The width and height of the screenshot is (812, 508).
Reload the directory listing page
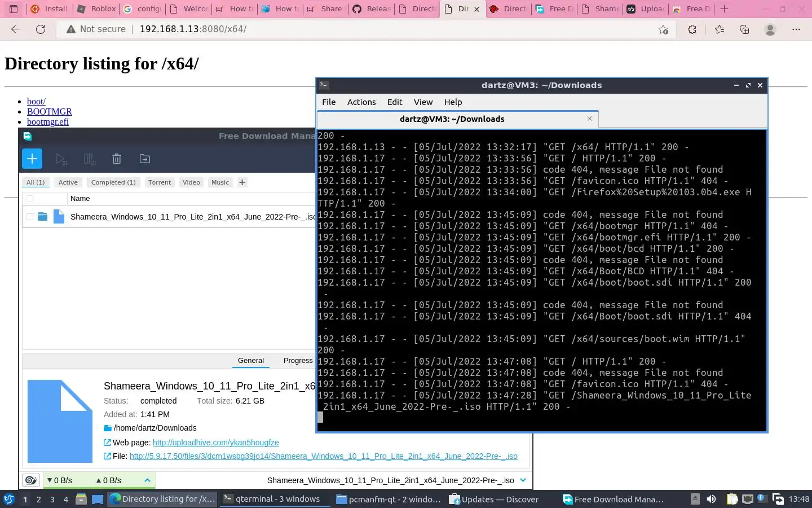pyautogui.click(x=41, y=29)
